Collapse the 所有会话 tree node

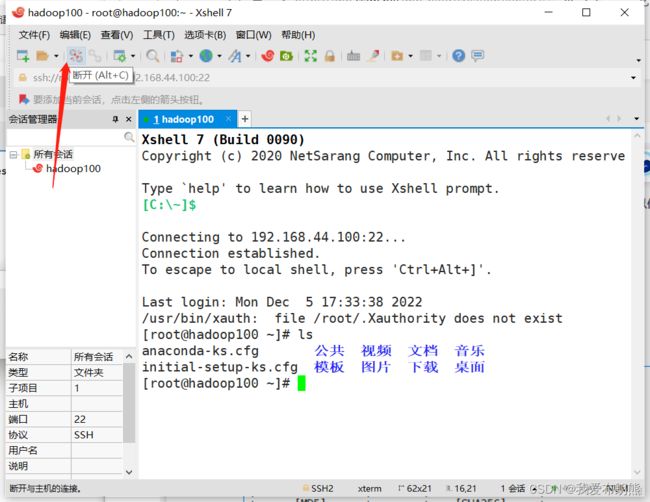tap(13, 155)
